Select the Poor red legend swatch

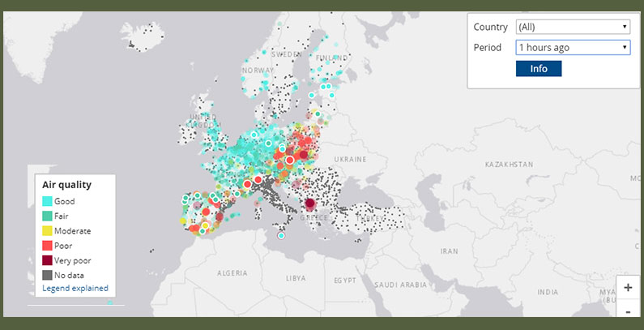tap(48, 245)
